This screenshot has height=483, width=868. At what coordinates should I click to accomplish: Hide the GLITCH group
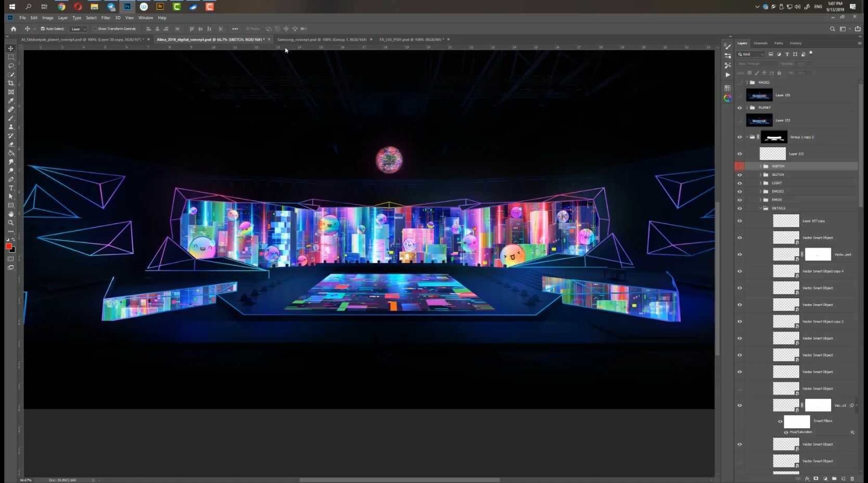pyautogui.click(x=739, y=175)
